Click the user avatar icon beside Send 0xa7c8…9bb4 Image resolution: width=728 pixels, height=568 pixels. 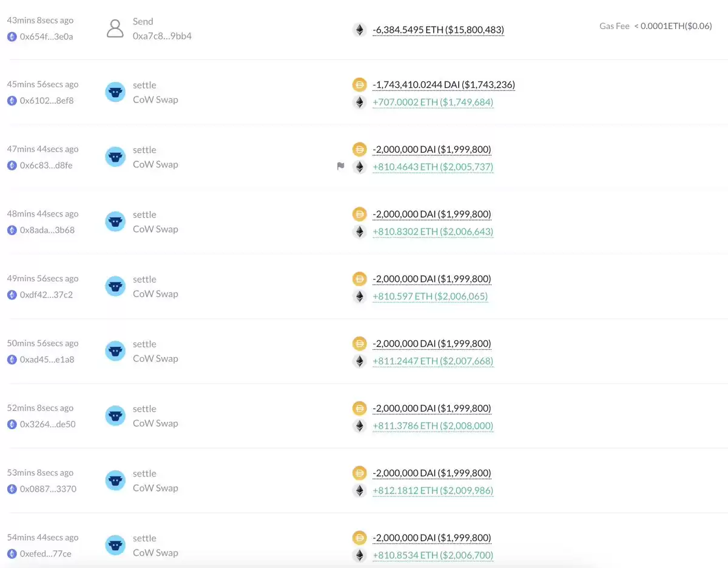(x=115, y=28)
